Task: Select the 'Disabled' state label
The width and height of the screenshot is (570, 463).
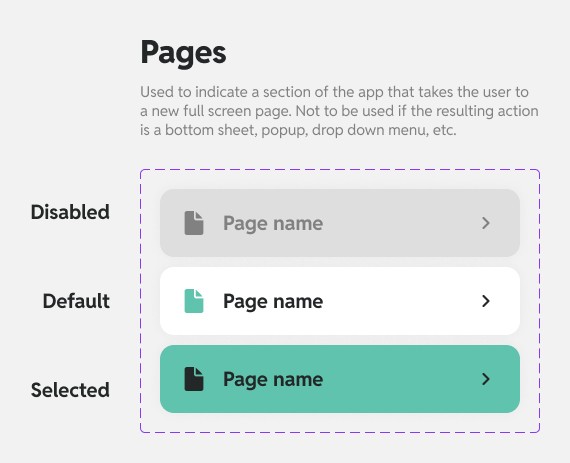Action: [x=70, y=212]
